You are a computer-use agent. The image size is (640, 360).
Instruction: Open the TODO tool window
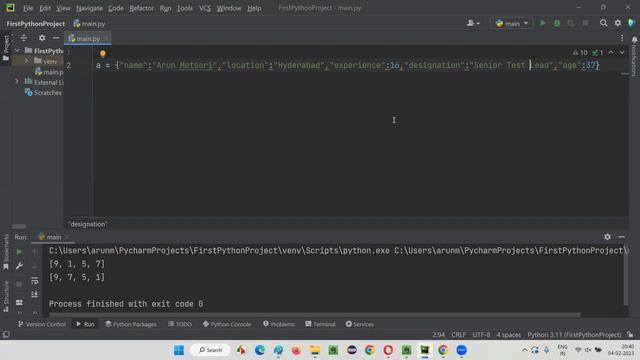coord(180,324)
